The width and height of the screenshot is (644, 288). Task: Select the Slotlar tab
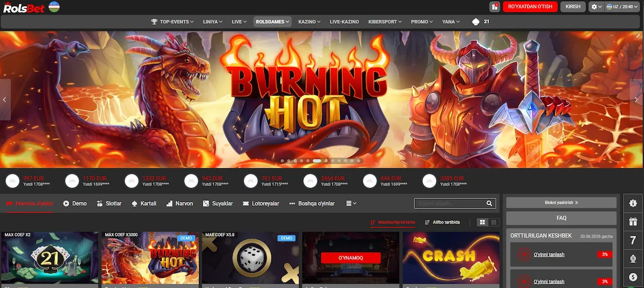coord(109,204)
